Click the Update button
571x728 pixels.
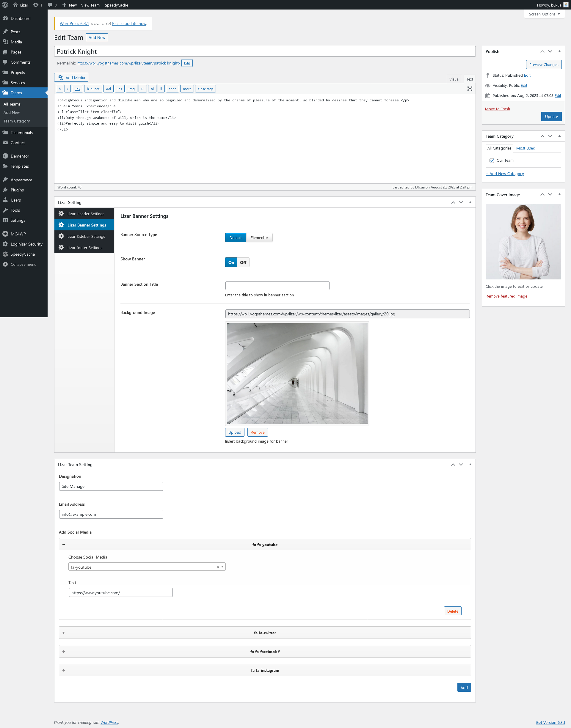click(x=551, y=117)
